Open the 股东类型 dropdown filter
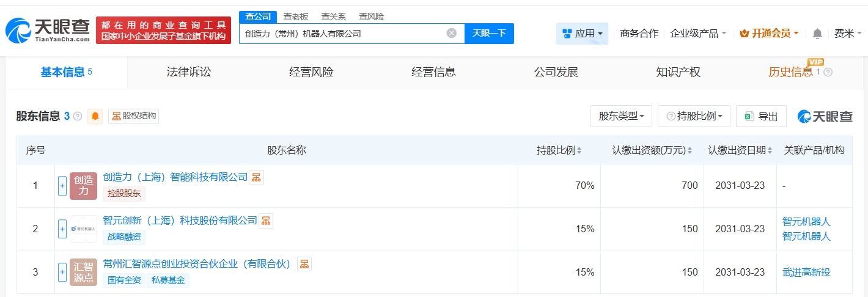Viewport: 868px width, 297px height. [x=621, y=116]
